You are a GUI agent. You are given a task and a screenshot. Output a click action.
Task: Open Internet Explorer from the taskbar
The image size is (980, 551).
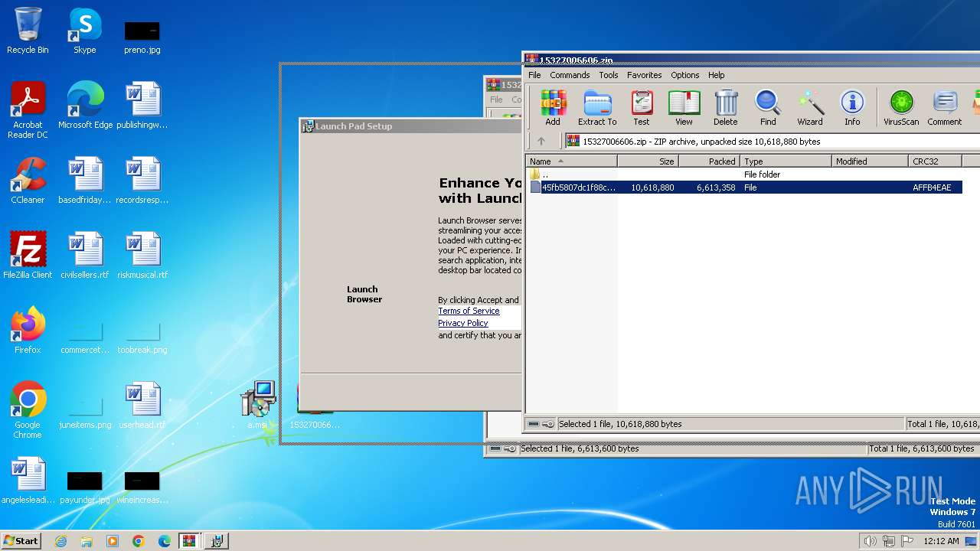click(x=60, y=541)
